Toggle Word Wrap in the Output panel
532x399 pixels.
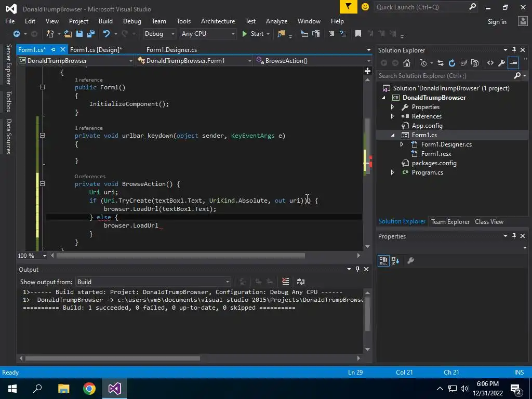click(x=301, y=282)
